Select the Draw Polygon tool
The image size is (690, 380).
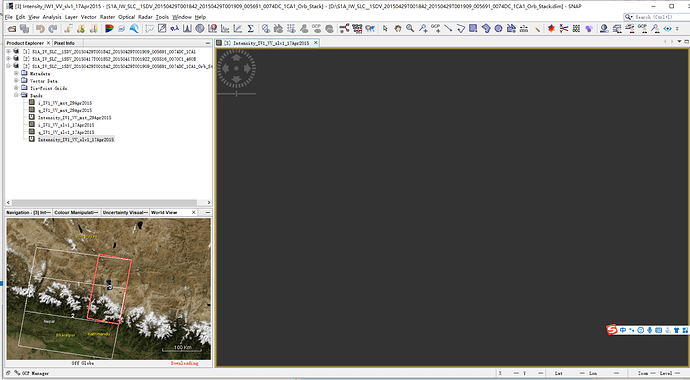486,29
